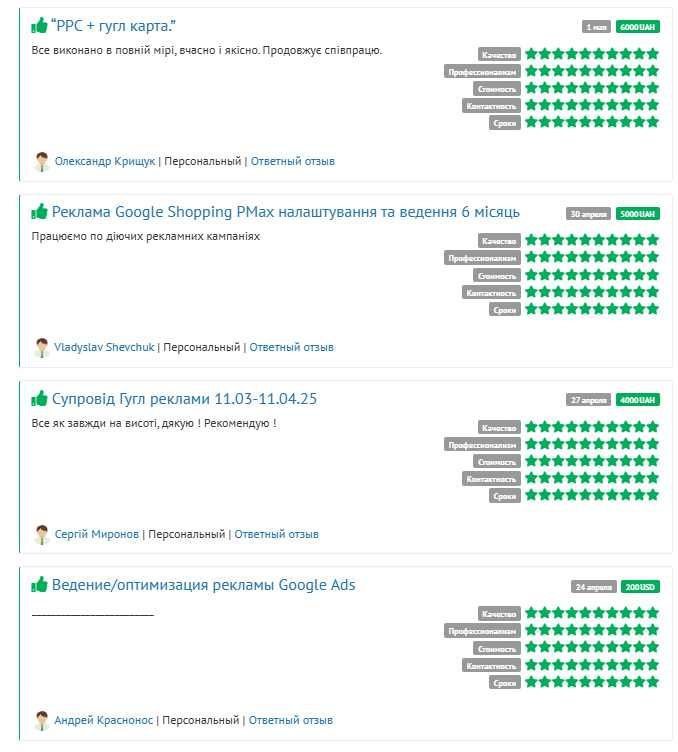Visit Олександр Крищук profile link
Viewport: 678px width, 752px height.
[x=105, y=161]
